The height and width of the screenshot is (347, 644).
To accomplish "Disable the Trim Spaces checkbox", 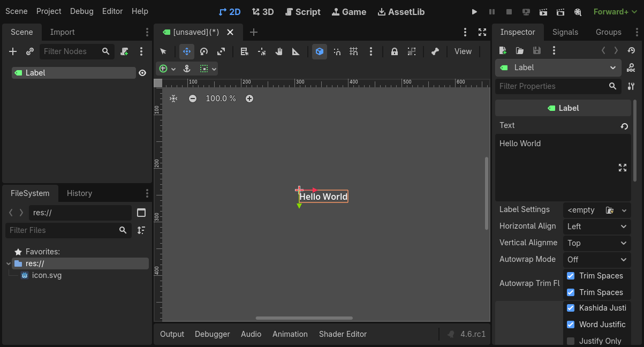I will tap(571, 275).
